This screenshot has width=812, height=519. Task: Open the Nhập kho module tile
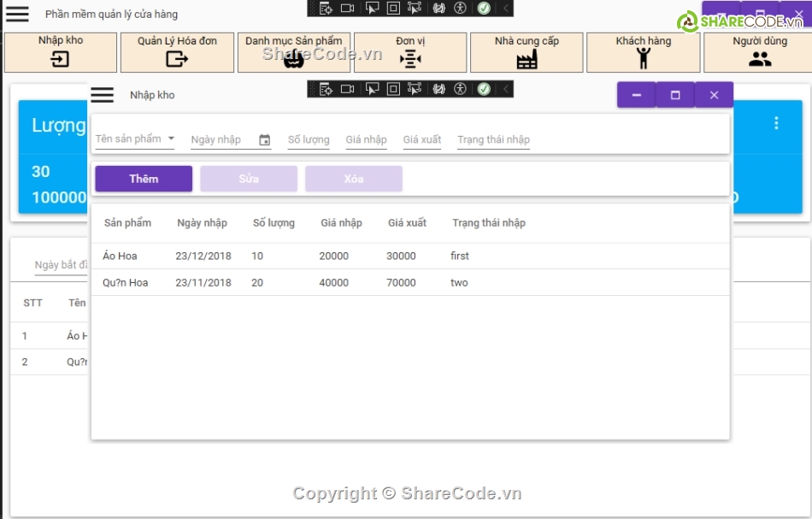pyautogui.click(x=61, y=52)
